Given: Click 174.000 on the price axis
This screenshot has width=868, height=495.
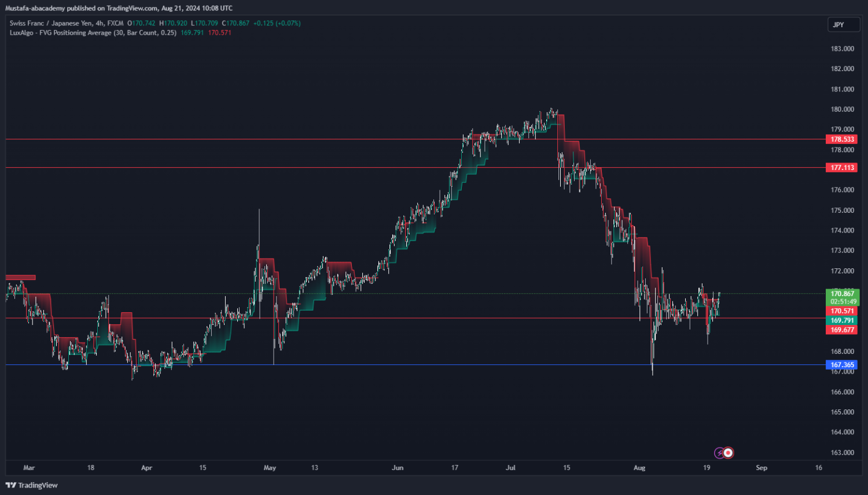Looking at the screenshot, I should coord(843,230).
